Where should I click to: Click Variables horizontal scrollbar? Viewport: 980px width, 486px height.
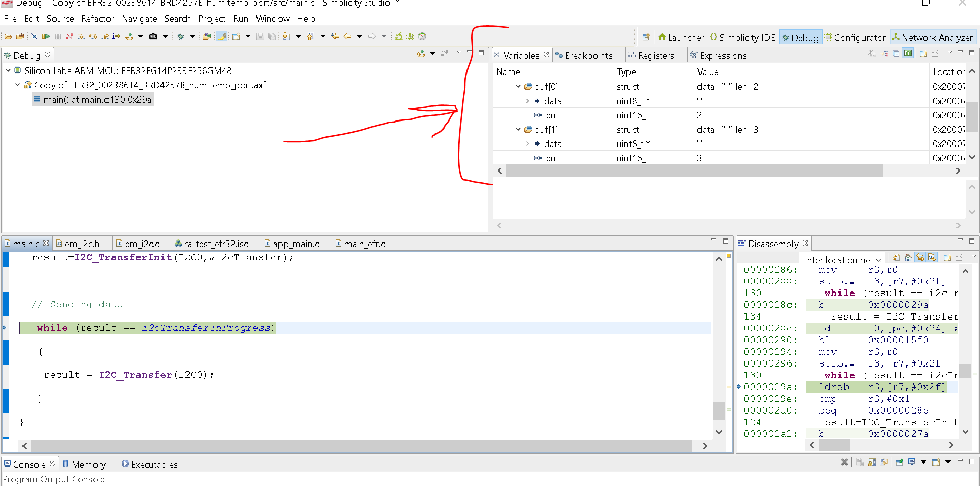[694, 171]
